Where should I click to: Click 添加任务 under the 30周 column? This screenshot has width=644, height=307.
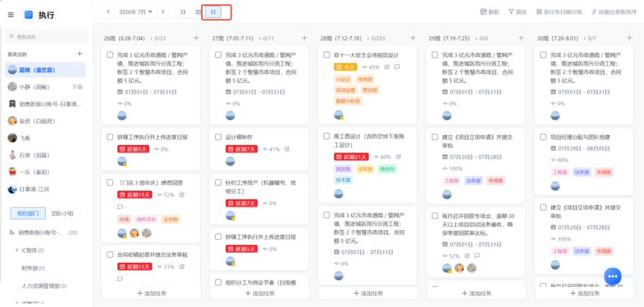pos(585,294)
